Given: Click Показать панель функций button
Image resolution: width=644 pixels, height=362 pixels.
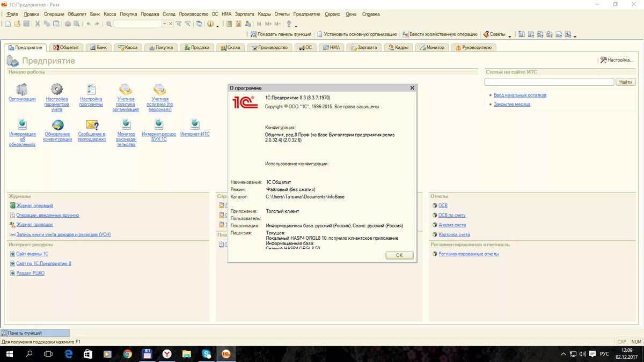Looking at the screenshot, I should pos(281,34).
